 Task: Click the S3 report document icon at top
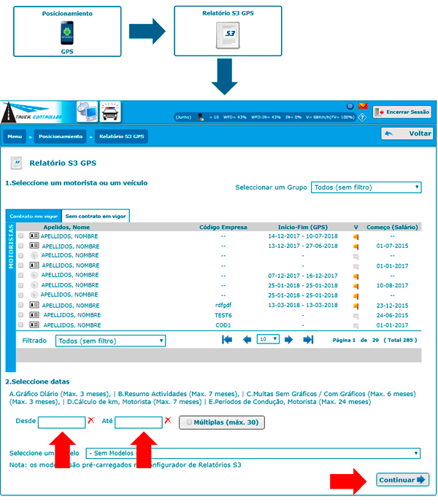pyautogui.click(x=228, y=35)
